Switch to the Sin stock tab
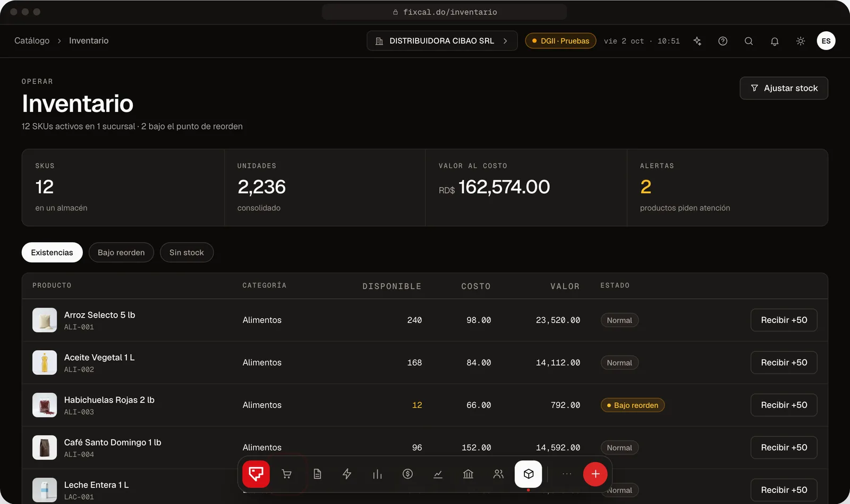850x504 pixels. (186, 252)
